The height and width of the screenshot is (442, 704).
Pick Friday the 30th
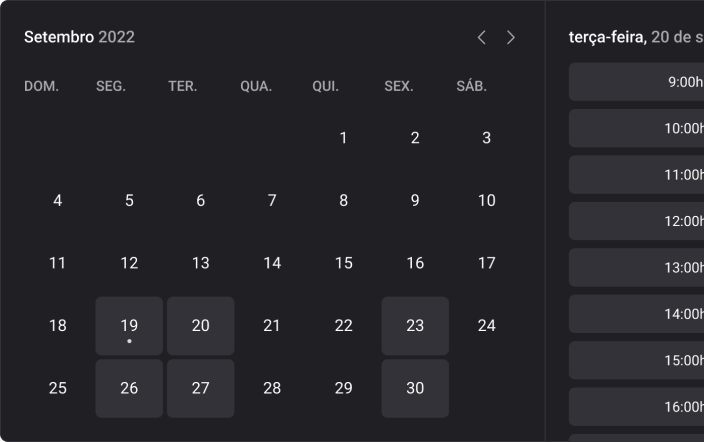point(415,388)
